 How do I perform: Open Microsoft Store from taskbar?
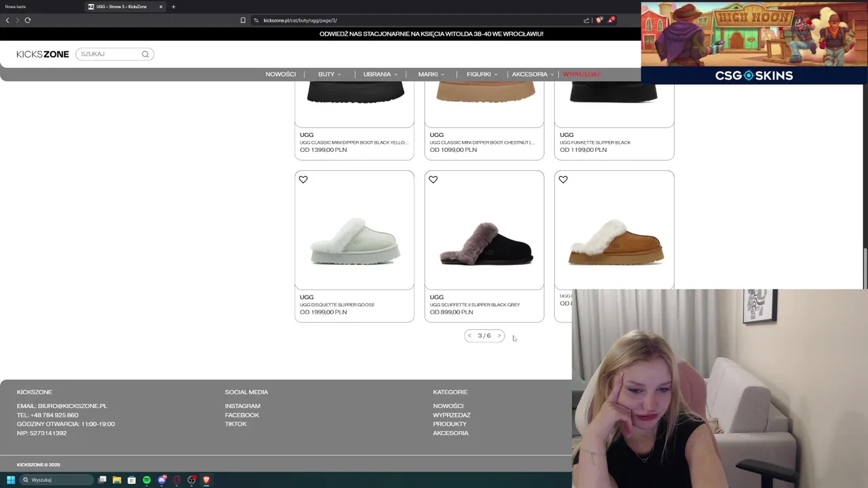[132, 480]
